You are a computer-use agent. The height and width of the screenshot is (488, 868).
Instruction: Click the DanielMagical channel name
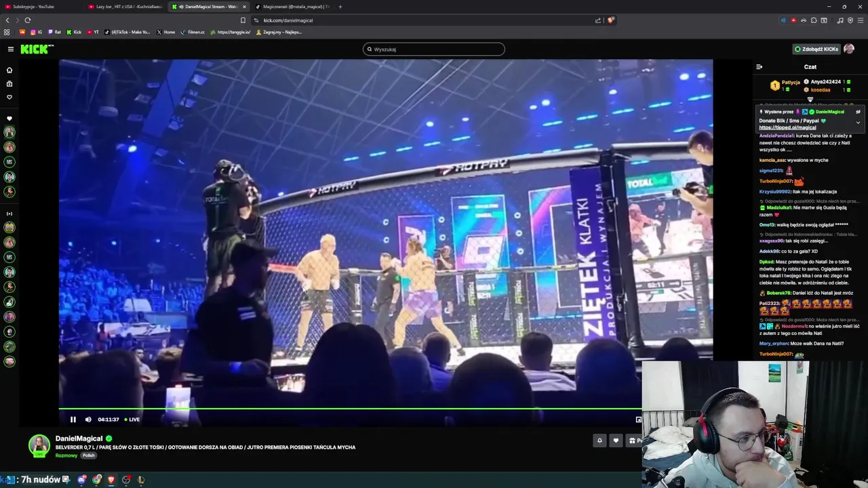coord(79,439)
